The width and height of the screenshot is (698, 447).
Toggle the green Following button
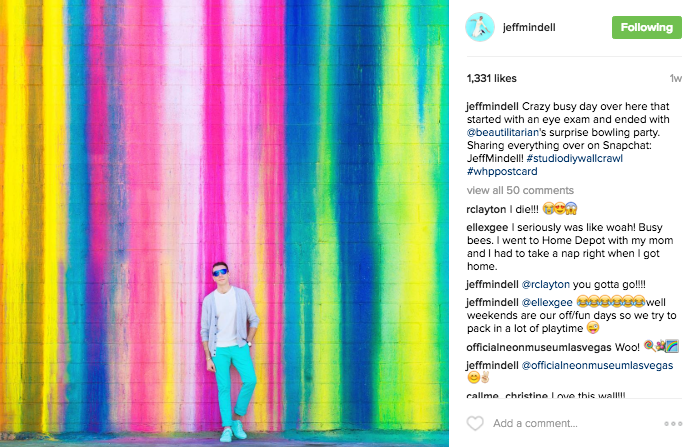[x=646, y=28]
